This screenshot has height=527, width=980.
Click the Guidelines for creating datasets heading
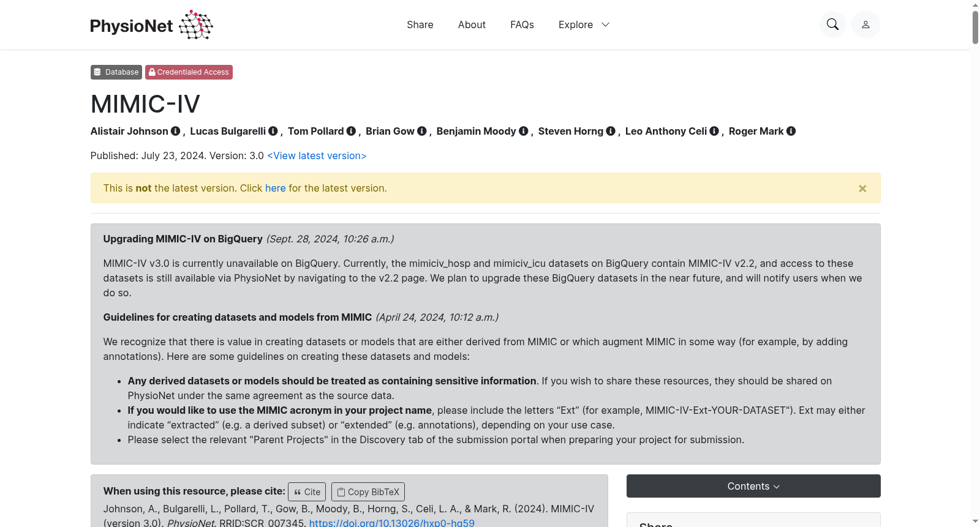point(238,317)
